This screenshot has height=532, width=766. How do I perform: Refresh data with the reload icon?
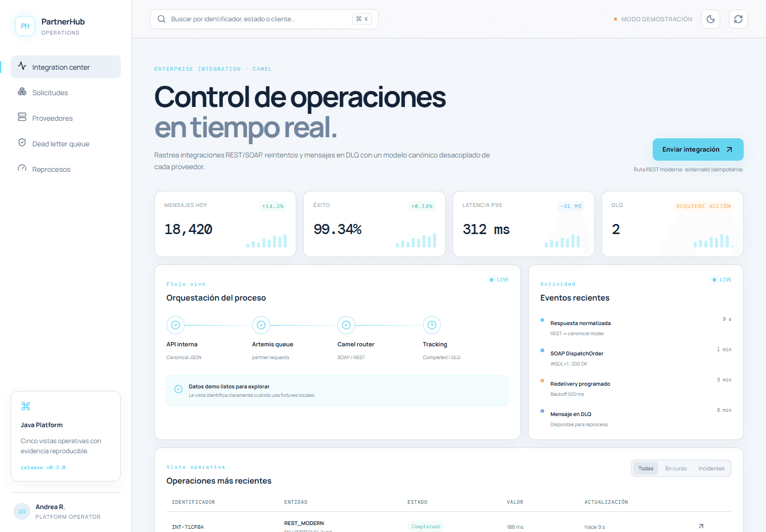point(738,19)
